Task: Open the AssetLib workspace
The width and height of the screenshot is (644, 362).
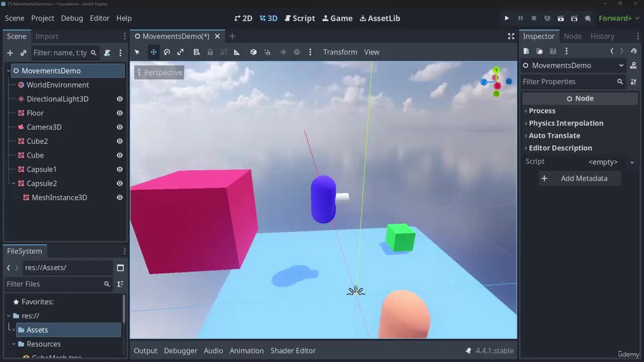Action: pyautogui.click(x=380, y=18)
